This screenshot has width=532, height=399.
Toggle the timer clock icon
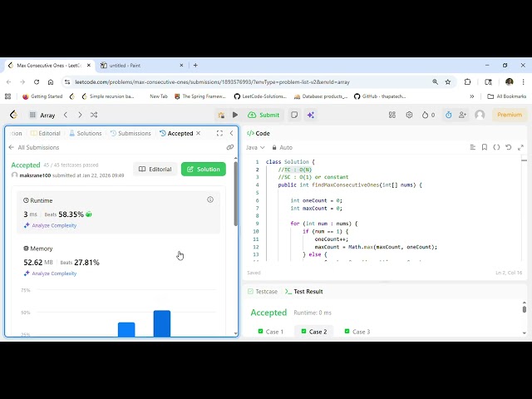tap(449, 115)
